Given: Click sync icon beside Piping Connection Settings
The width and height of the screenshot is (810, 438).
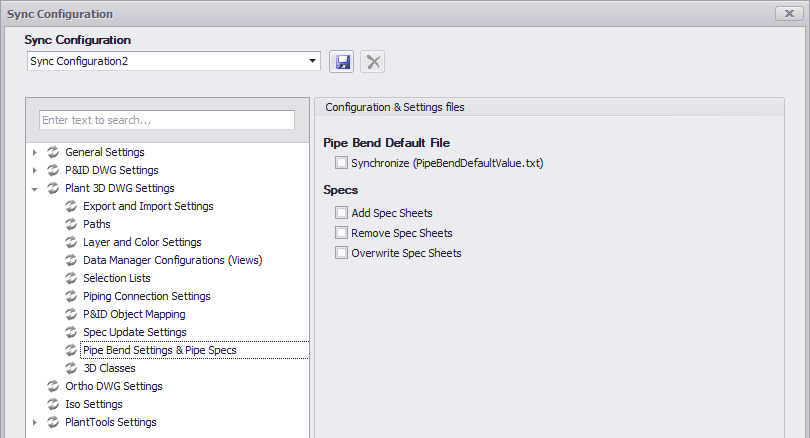Looking at the screenshot, I should tap(71, 296).
